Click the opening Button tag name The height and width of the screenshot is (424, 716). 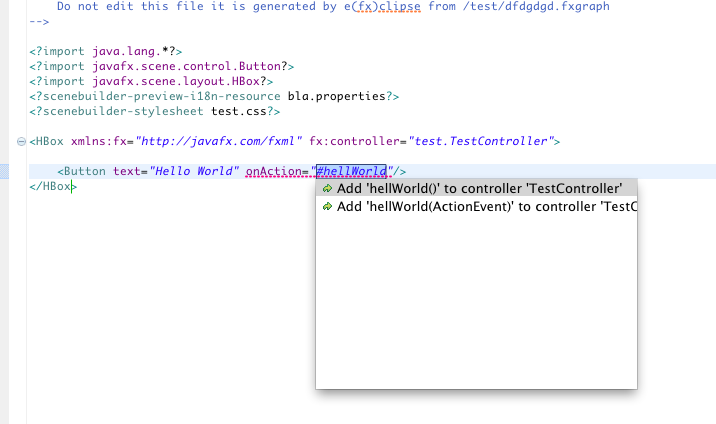(85, 171)
